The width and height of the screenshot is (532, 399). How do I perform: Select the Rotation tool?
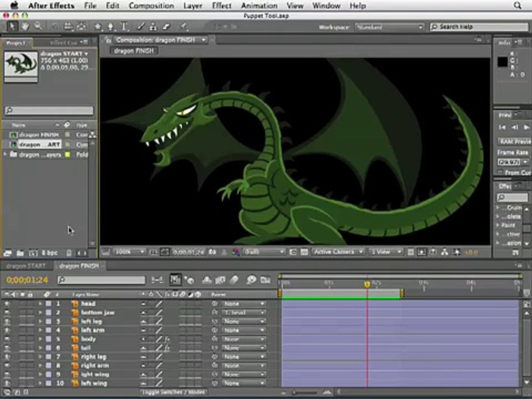[55, 27]
